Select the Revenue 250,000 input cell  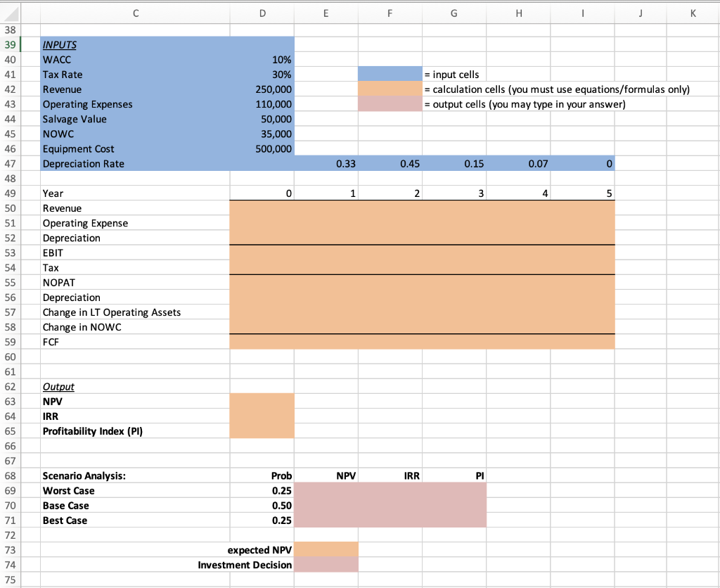pos(262,89)
